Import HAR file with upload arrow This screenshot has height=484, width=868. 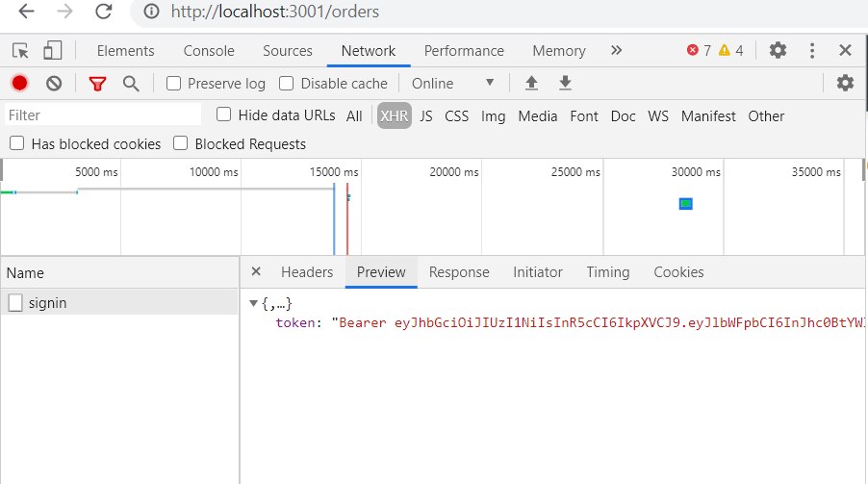click(x=531, y=83)
